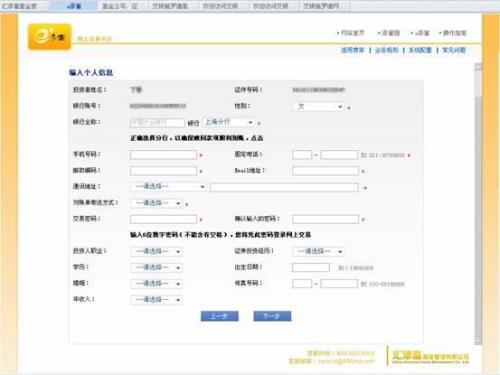Click the 出生日期 birth date field
Image resolution: width=500 pixels, height=375 pixels.
[x=311, y=268]
